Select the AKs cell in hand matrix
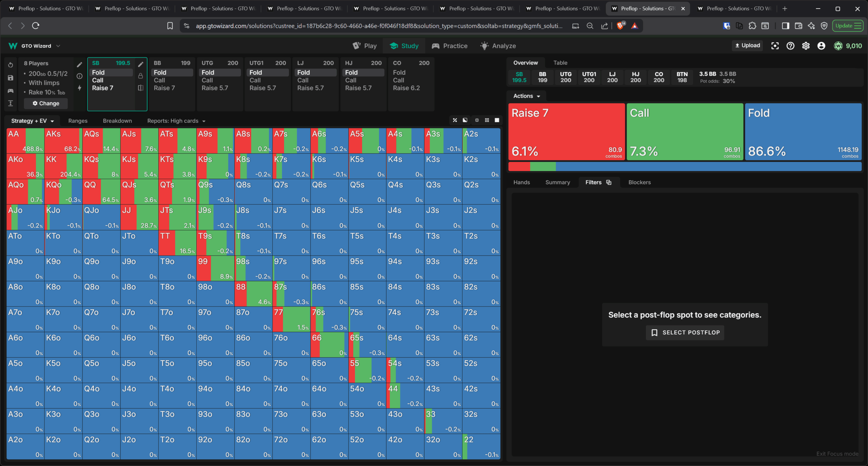Image resolution: width=868 pixels, height=466 pixels. 63,141
